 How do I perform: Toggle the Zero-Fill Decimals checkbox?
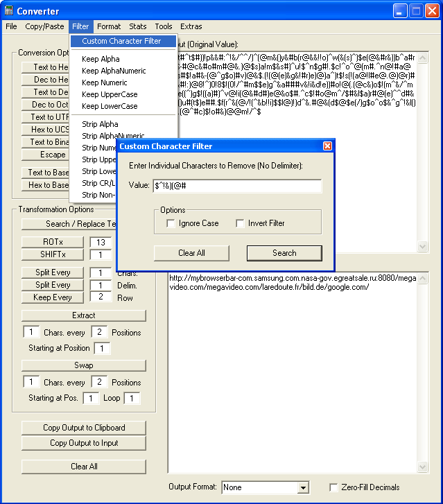[334, 487]
